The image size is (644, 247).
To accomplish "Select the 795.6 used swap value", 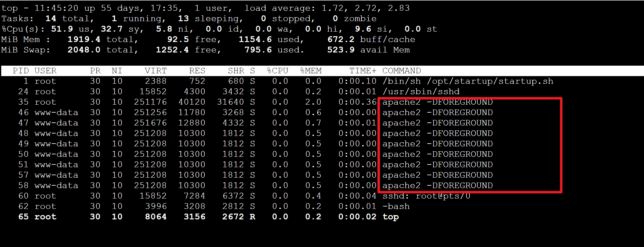I will click(x=258, y=50).
